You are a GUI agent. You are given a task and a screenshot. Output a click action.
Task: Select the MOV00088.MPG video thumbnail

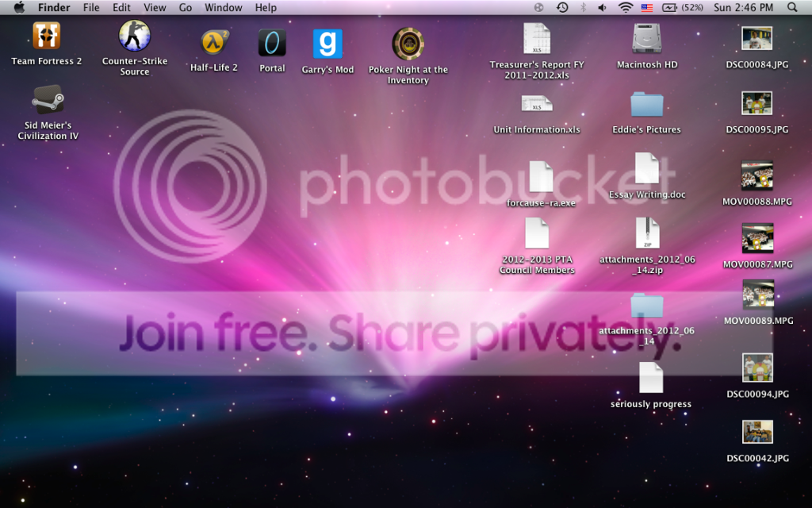click(x=757, y=175)
